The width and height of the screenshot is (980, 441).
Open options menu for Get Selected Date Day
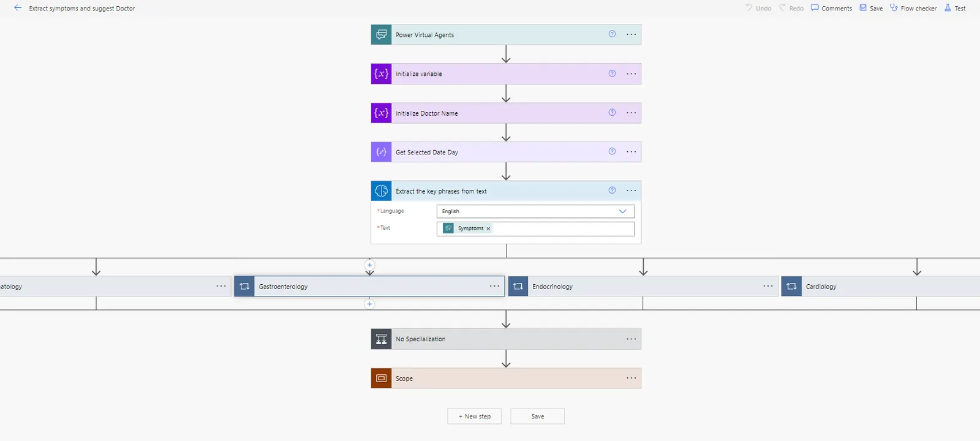pos(631,152)
